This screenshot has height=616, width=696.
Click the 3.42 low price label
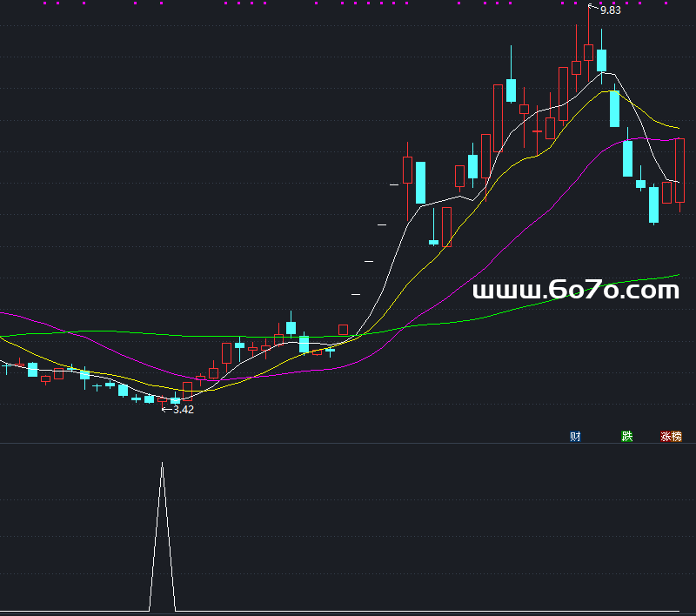(x=183, y=409)
